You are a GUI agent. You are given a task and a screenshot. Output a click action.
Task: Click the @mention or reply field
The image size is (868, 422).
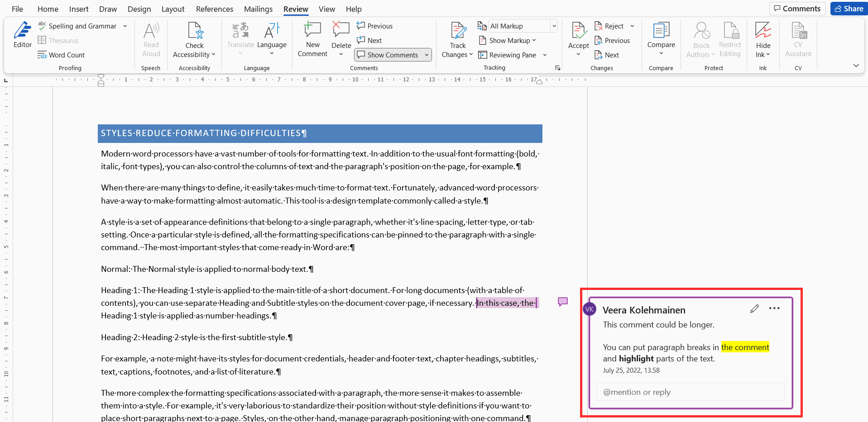pyautogui.click(x=690, y=392)
